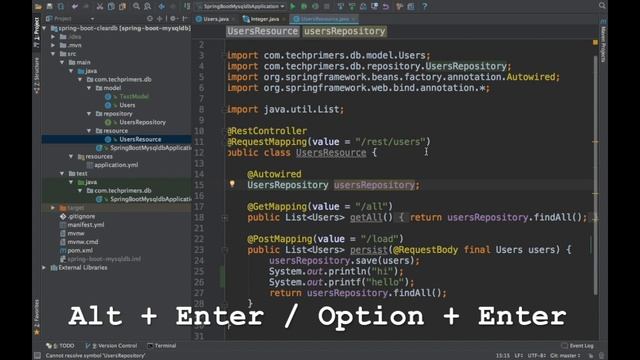Open the TODO tool window tab
Screen dimensions: 640x360
[x=61, y=346]
